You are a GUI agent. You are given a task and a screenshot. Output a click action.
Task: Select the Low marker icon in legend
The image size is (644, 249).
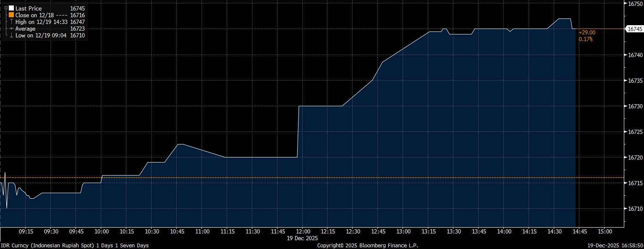click(11, 36)
